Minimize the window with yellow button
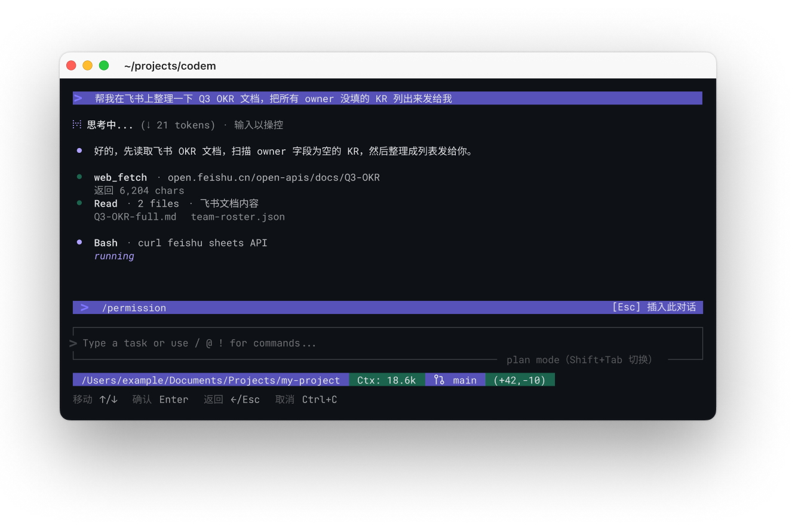 pos(87,66)
